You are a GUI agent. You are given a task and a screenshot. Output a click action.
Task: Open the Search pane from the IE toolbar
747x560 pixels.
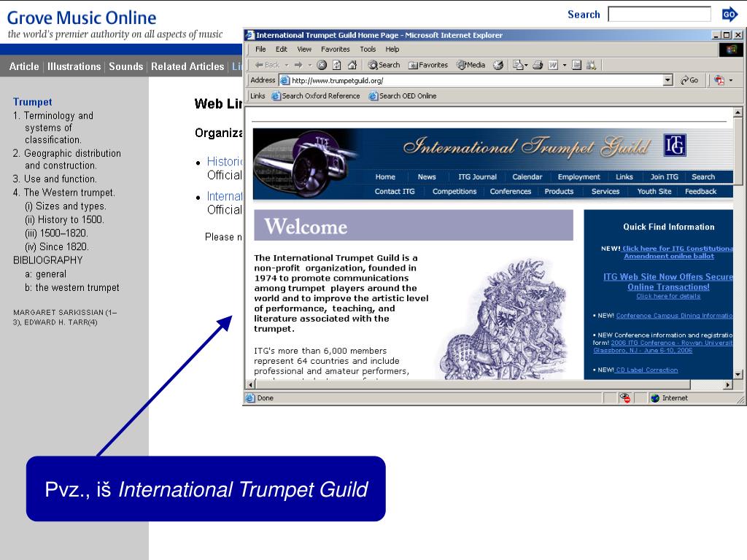pyautogui.click(x=384, y=65)
